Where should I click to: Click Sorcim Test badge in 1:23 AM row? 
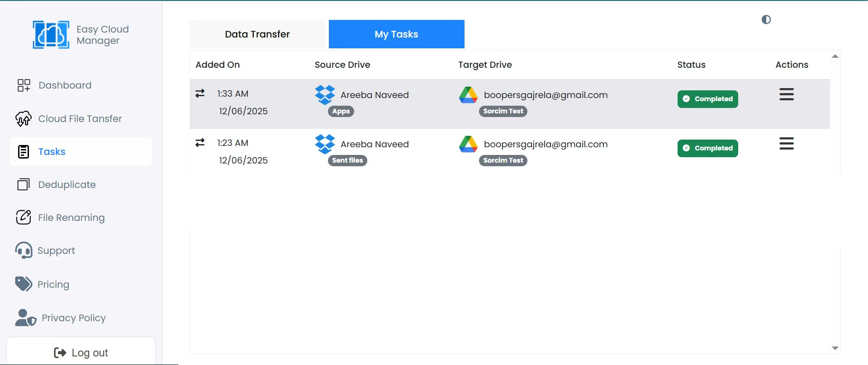(503, 160)
